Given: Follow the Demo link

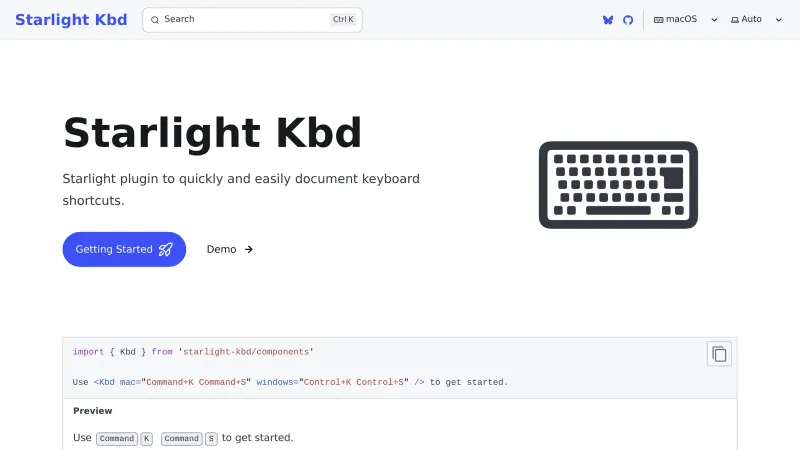Looking at the screenshot, I should tap(222, 249).
